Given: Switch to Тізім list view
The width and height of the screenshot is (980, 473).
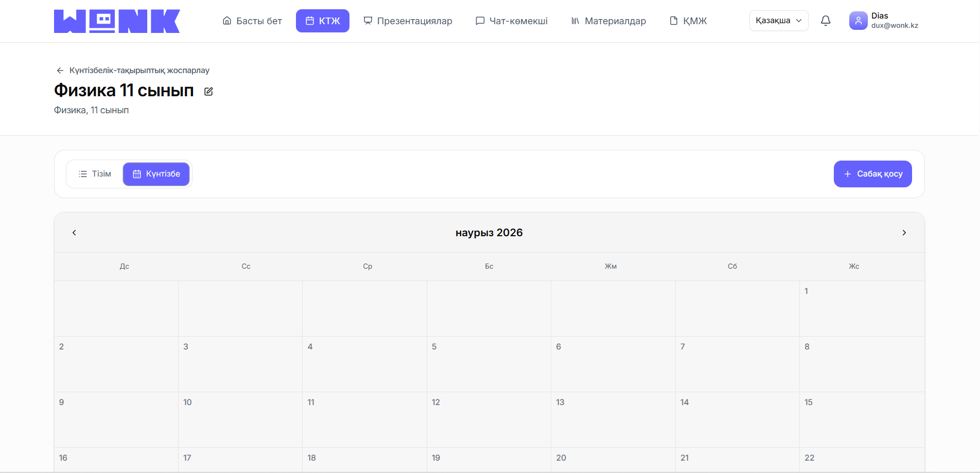Looking at the screenshot, I should 95,174.
